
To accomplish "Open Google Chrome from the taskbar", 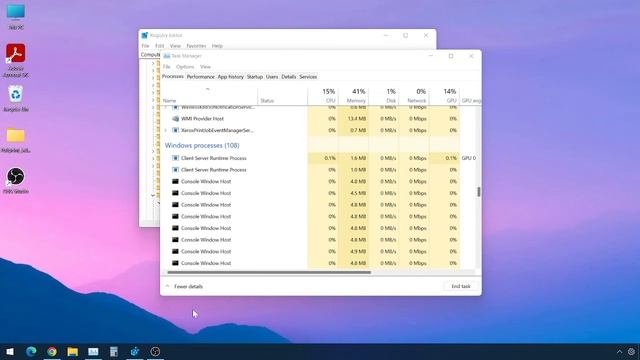I will 52,351.
